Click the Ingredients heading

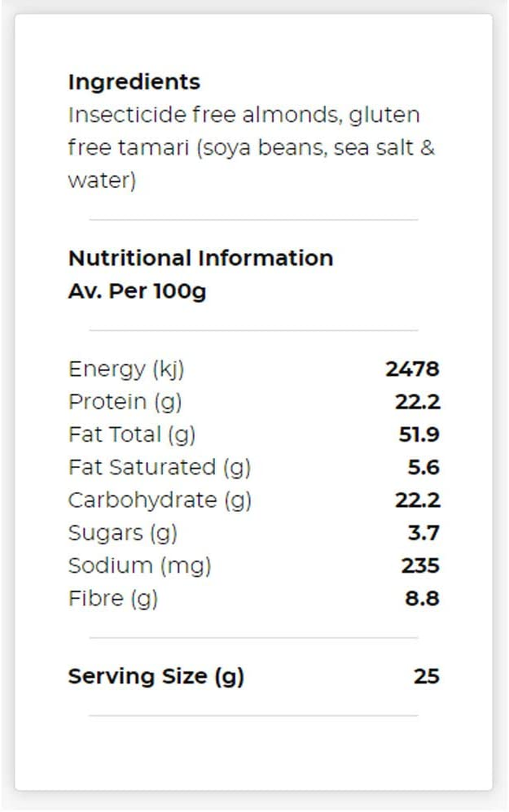click(x=134, y=82)
